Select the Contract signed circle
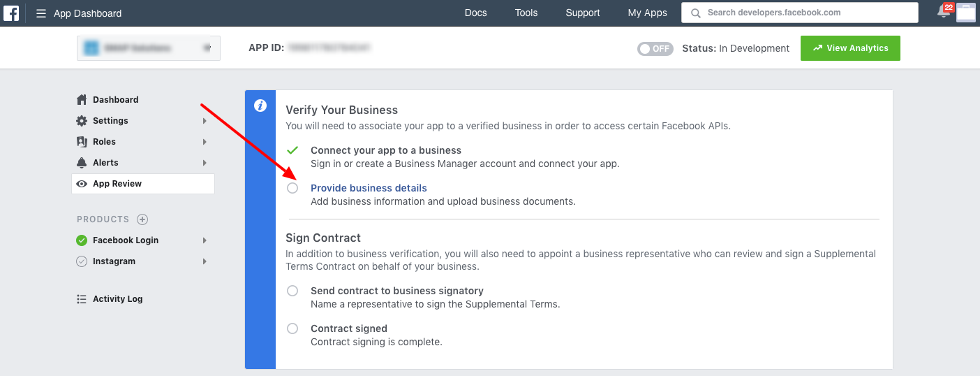The width and height of the screenshot is (980, 376). 292,328
